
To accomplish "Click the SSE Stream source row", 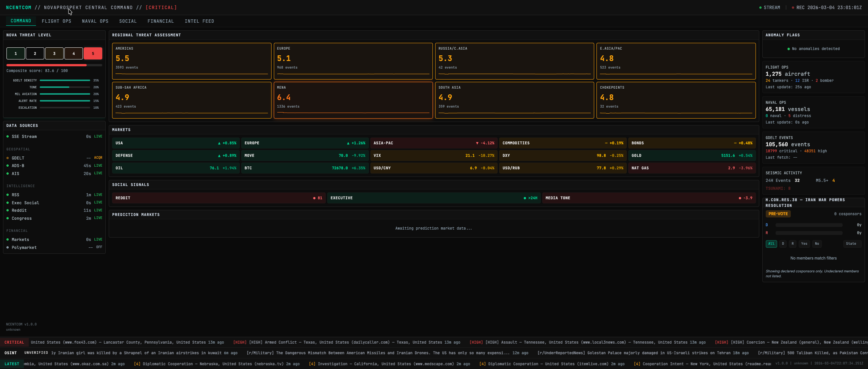I will pos(54,137).
